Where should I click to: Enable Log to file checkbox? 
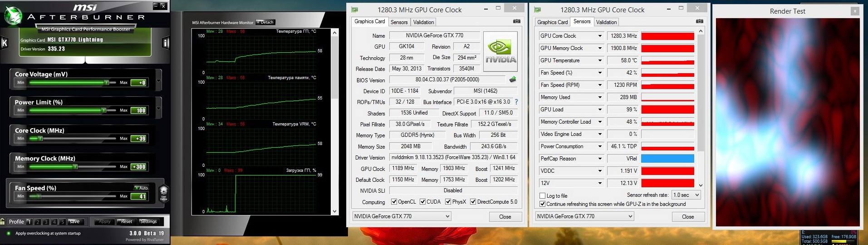[542, 195]
